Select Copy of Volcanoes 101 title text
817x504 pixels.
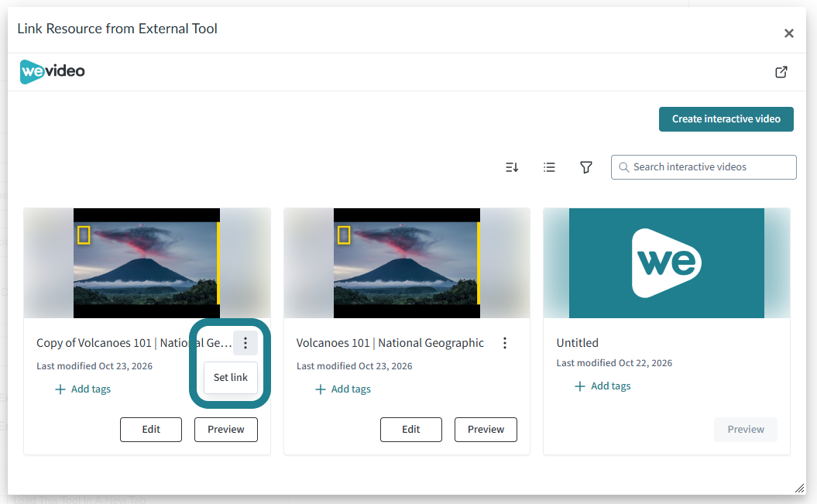(x=134, y=343)
